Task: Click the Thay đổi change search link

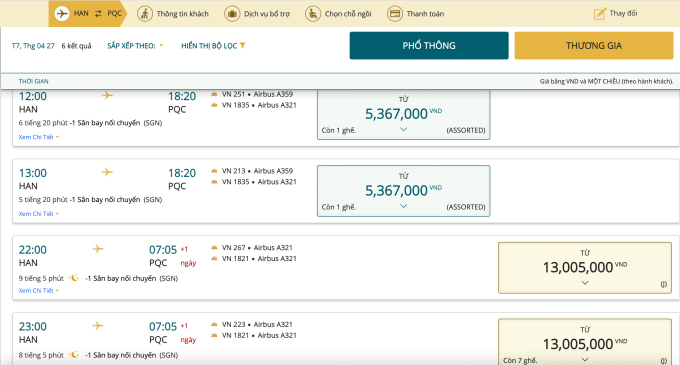Action: click(x=623, y=13)
